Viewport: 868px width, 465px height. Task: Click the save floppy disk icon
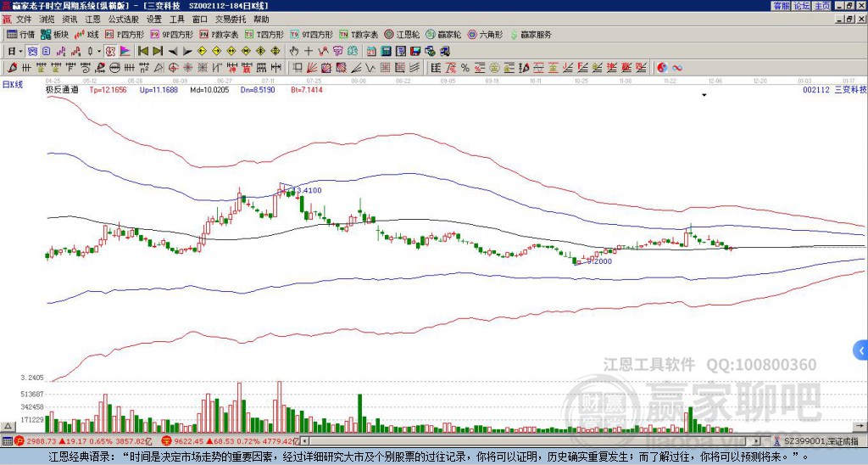point(415,52)
